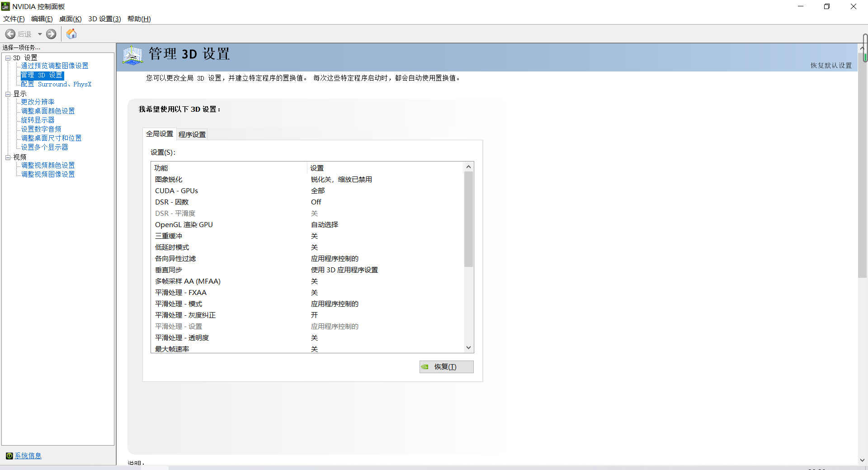The height and width of the screenshot is (470, 868).
Task: Open 设置数字音频 task
Action: [41, 129]
